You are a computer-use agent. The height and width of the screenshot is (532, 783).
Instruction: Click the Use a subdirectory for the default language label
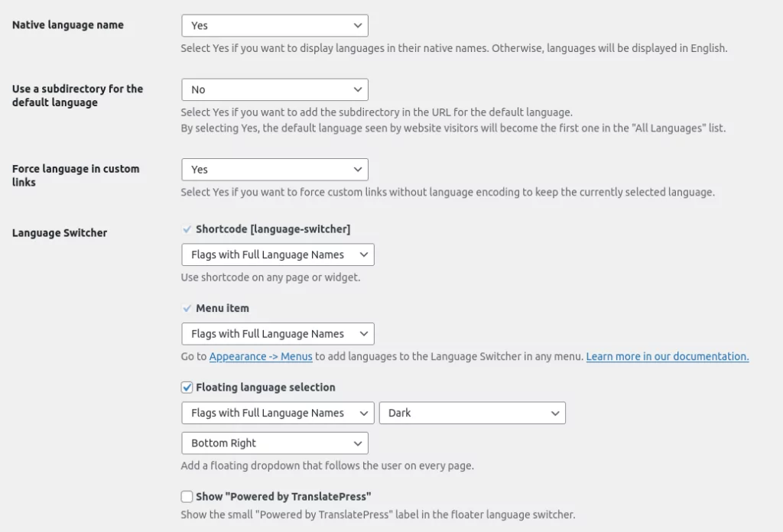click(77, 96)
